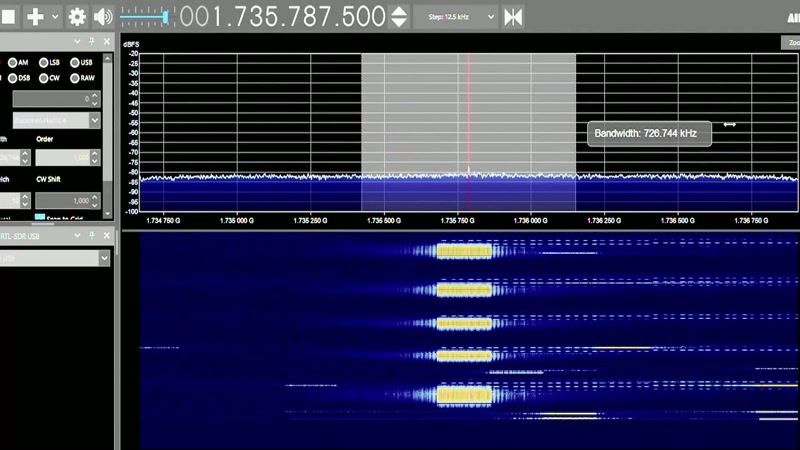Image resolution: width=800 pixels, height=450 pixels.
Task: Click the plus new slice button
Action: (x=35, y=17)
